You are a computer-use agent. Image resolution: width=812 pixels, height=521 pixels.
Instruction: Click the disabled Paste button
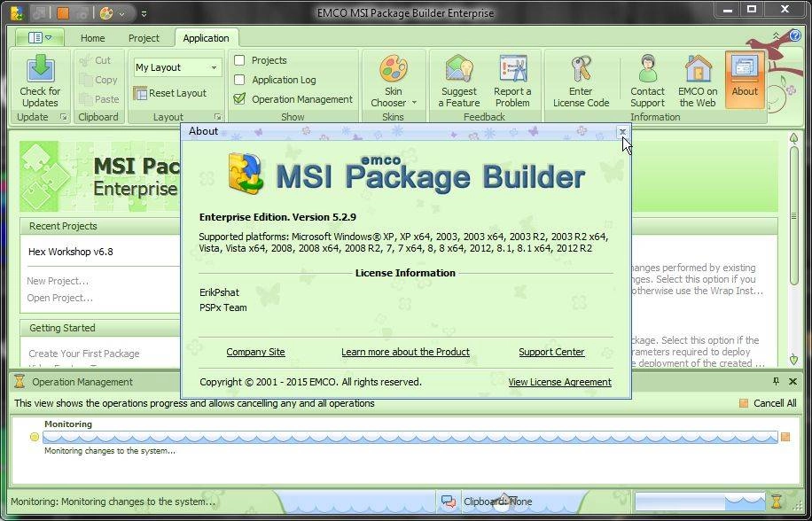[x=99, y=99]
